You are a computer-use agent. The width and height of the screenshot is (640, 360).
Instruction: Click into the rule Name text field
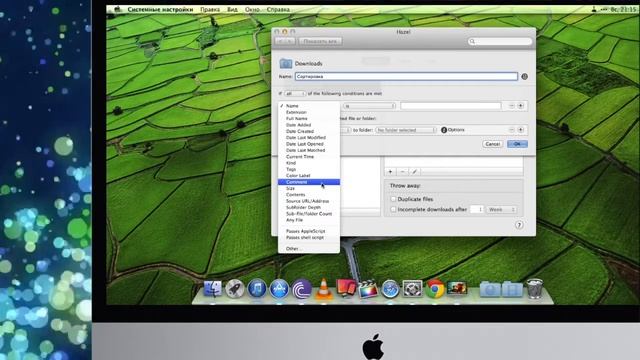point(406,76)
